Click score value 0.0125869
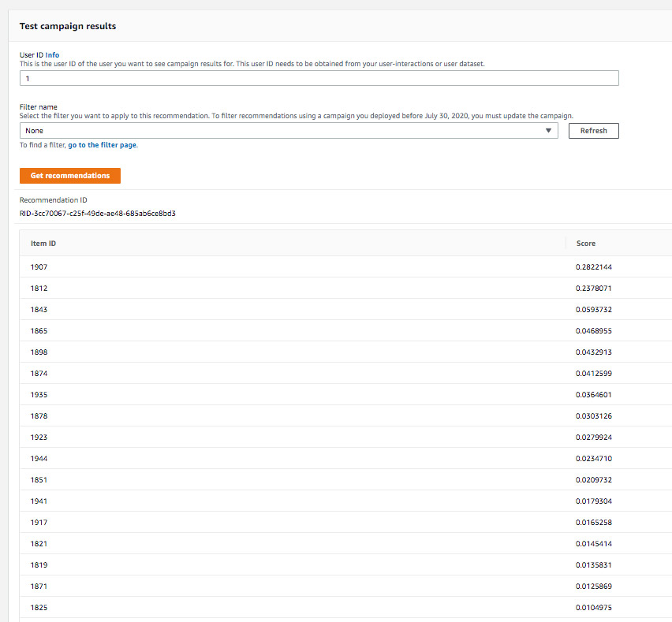 point(594,586)
